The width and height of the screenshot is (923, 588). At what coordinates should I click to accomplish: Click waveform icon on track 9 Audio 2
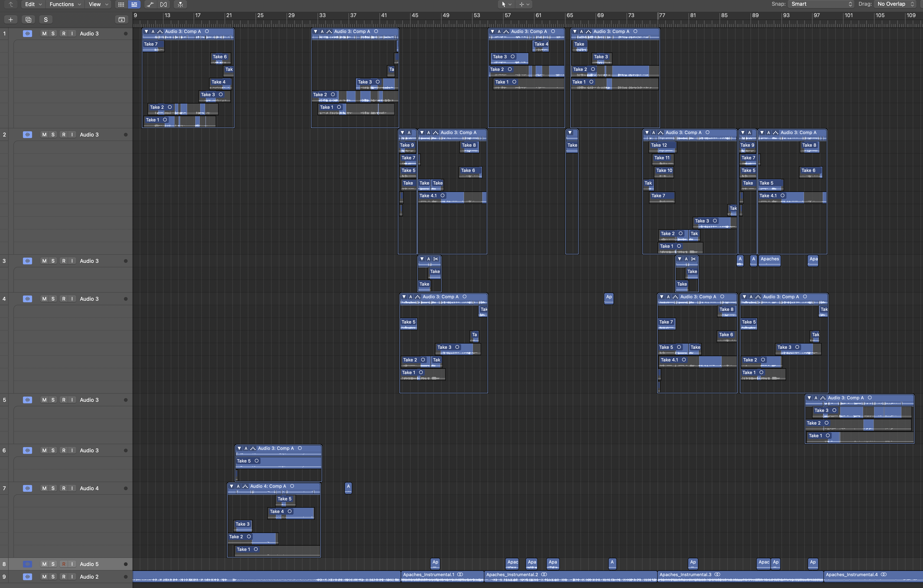pyautogui.click(x=27, y=577)
